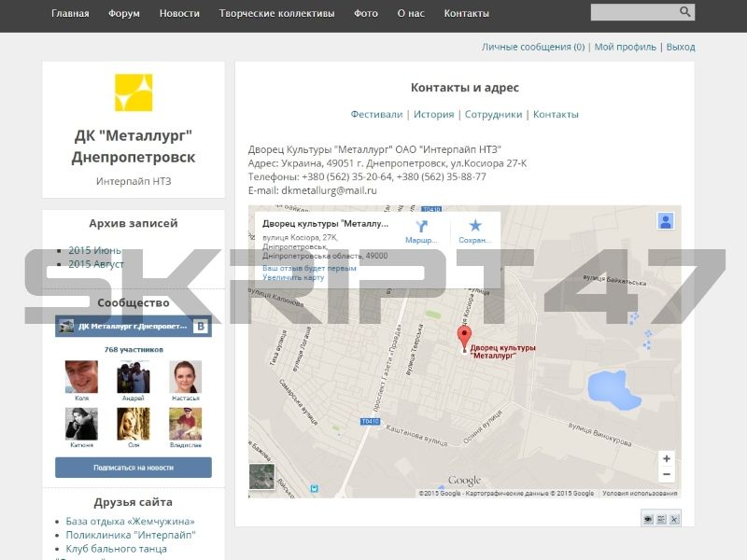The height and width of the screenshot is (560, 747).
Task: Zoom in the map with plus button
Action: 667,458
